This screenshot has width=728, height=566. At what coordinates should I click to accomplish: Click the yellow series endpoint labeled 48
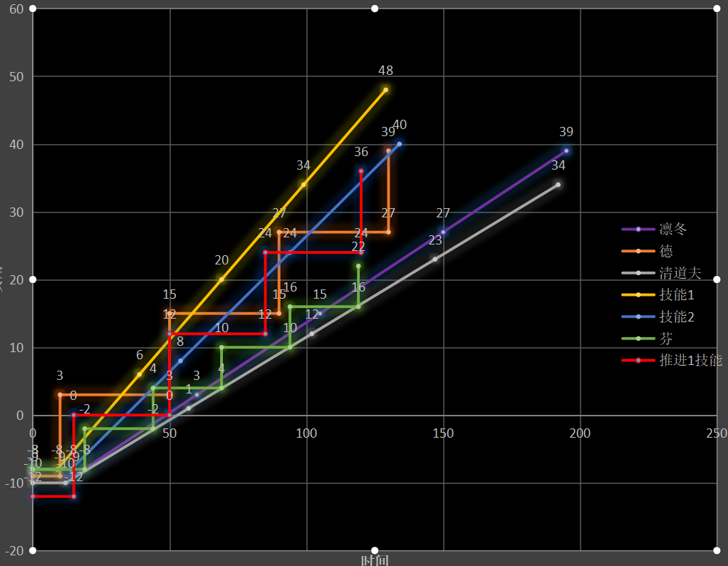pyautogui.click(x=385, y=90)
